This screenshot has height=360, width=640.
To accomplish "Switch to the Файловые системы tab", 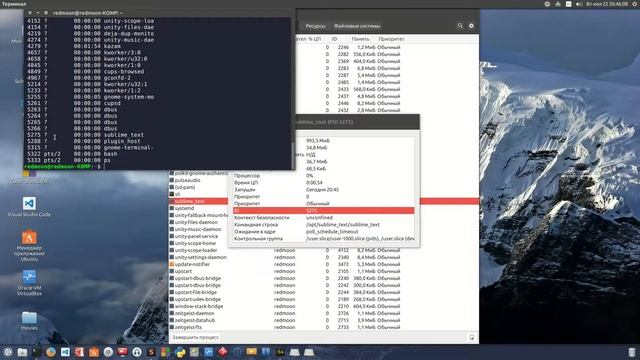I will pos(357,26).
